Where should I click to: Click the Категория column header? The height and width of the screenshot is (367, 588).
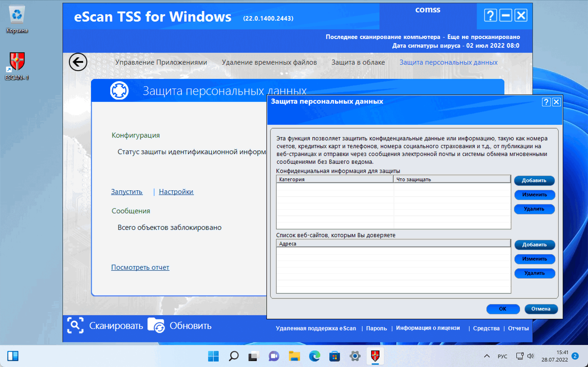pyautogui.click(x=335, y=179)
